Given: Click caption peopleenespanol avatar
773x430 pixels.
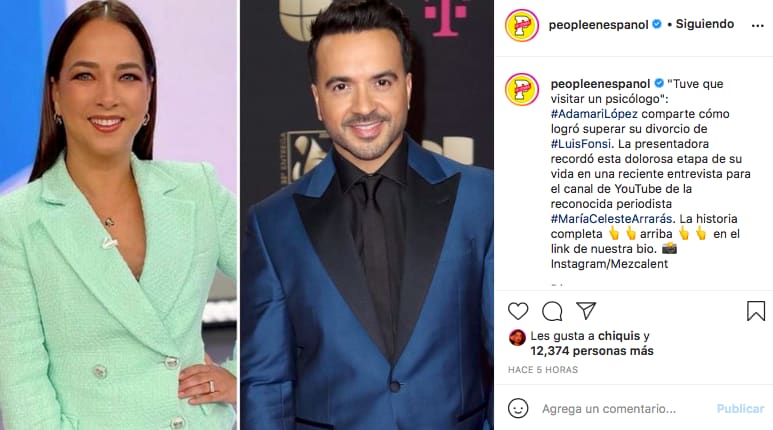Looking at the screenshot, I should pyautogui.click(x=522, y=90).
